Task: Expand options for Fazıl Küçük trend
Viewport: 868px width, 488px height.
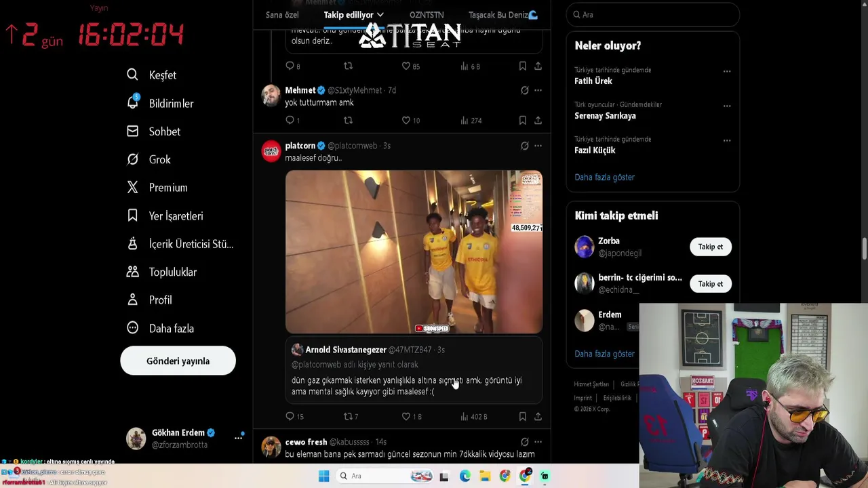Action: 727,140
